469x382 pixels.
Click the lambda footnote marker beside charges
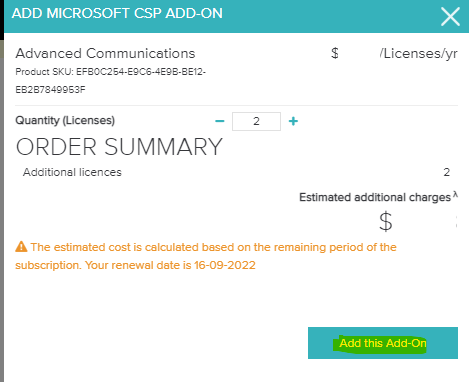click(455, 195)
